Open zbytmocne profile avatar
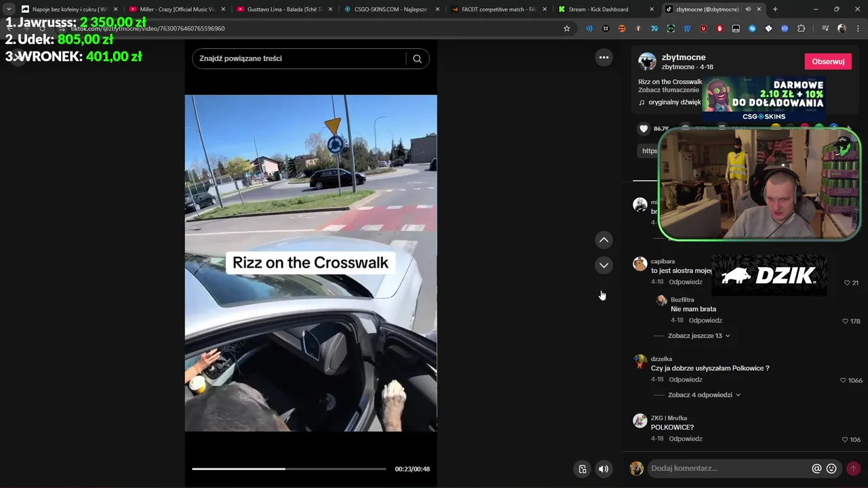The height and width of the screenshot is (488, 868). (x=647, y=62)
